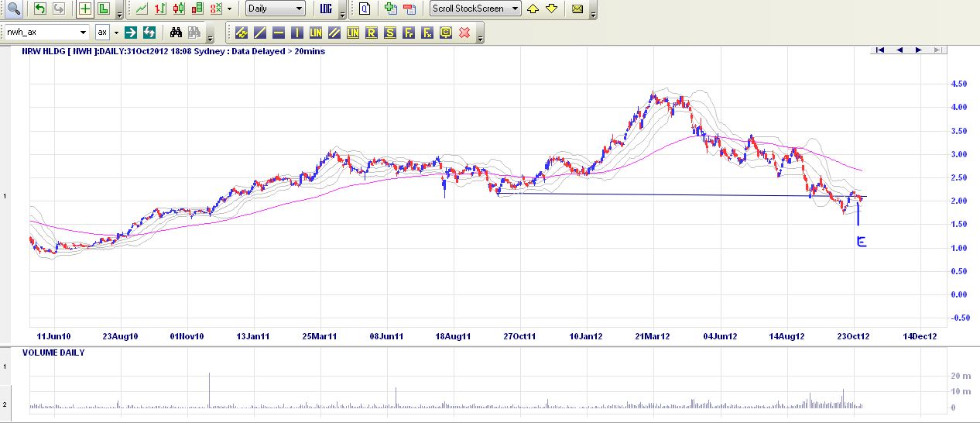This screenshot has height=423, width=980.
Task: Click the greyed skip-to-end arrow
Action: (x=937, y=50)
